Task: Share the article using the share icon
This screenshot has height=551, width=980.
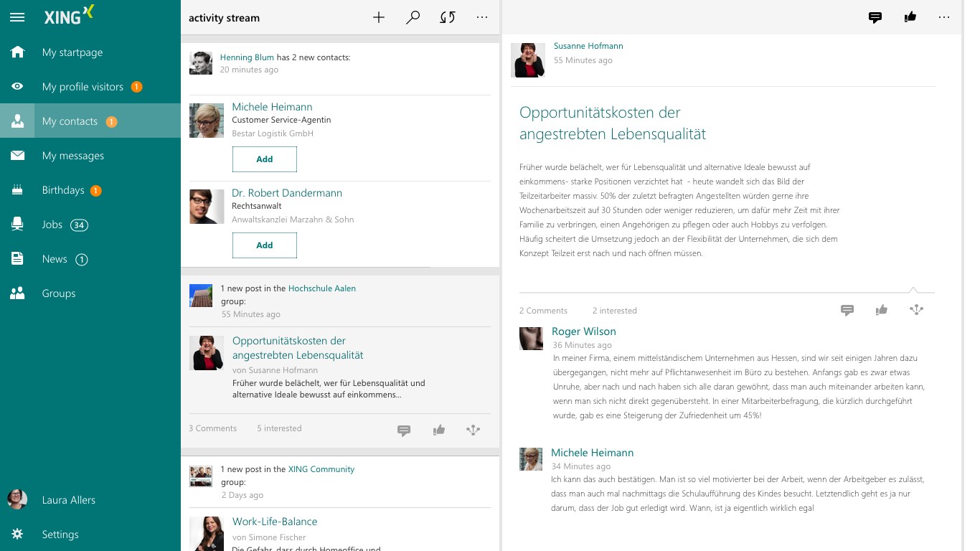Action: pyautogui.click(x=916, y=310)
